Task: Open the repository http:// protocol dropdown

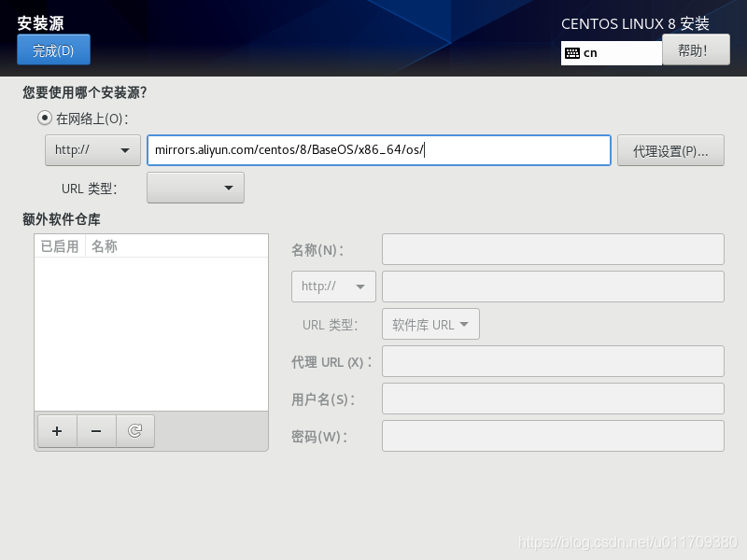Action: [333, 287]
